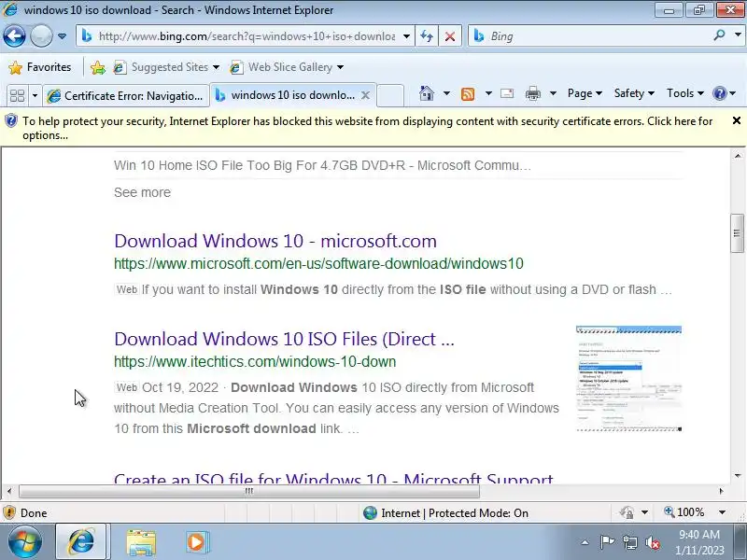Click the Read Mail envelope icon
Viewport: 747px width, 560px height.
coord(507,93)
